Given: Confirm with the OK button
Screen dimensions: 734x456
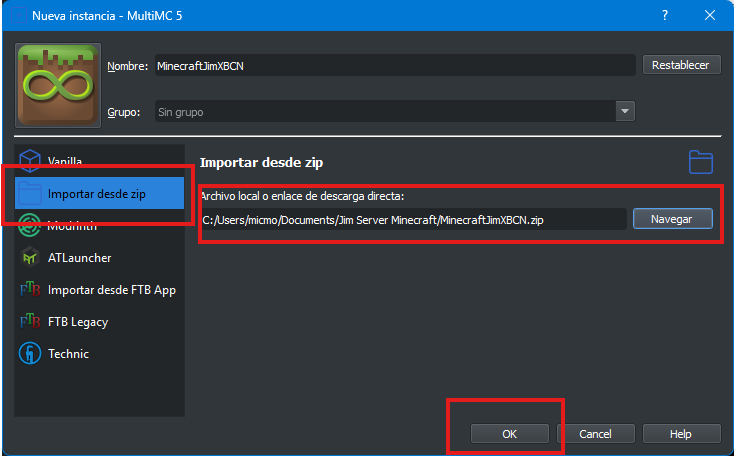Looking at the screenshot, I should coord(509,434).
